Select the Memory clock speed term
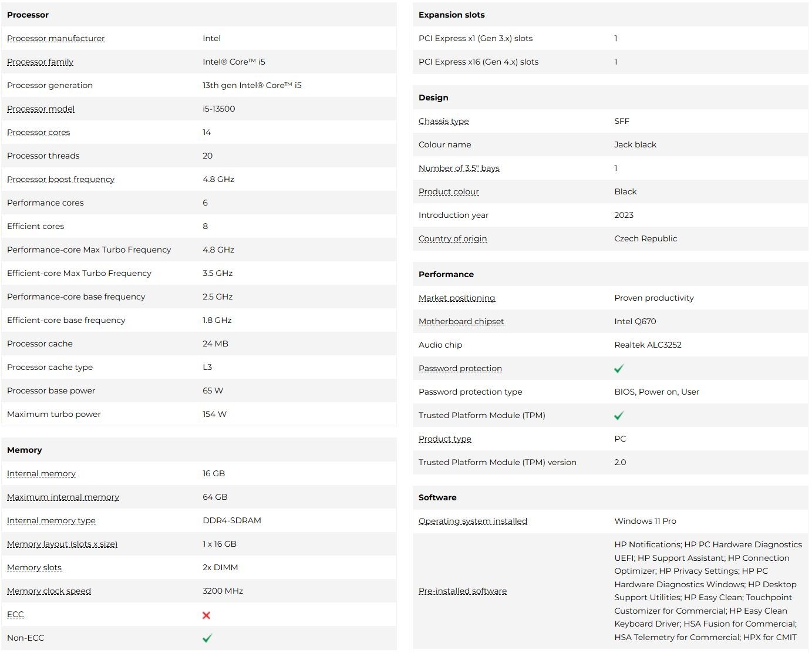 click(49, 591)
